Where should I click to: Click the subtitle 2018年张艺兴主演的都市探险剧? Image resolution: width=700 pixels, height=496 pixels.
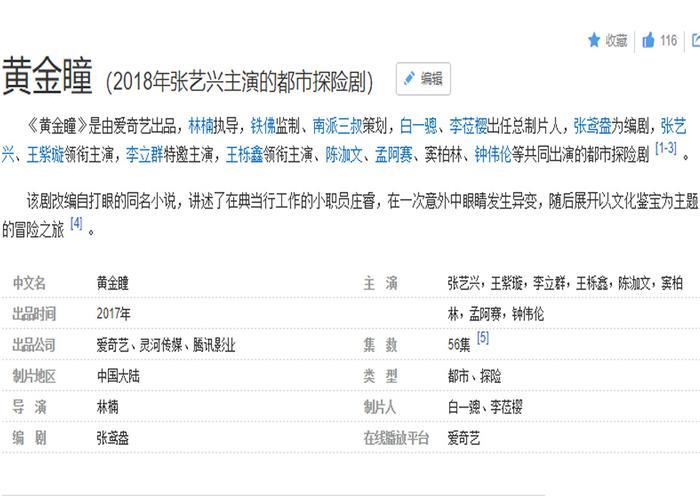tap(239, 82)
